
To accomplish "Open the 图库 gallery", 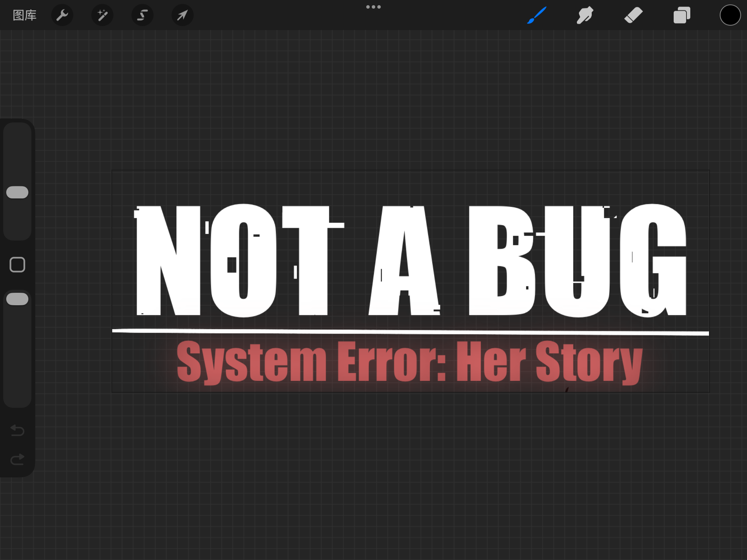I will [25, 15].
